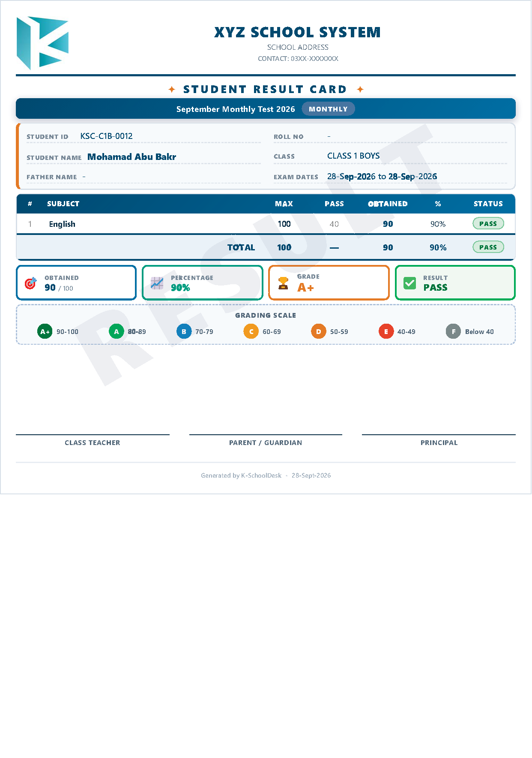Screen dimensions: 532x758
Task: Click the SCHOOL ADDRESS text
Action: point(298,47)
